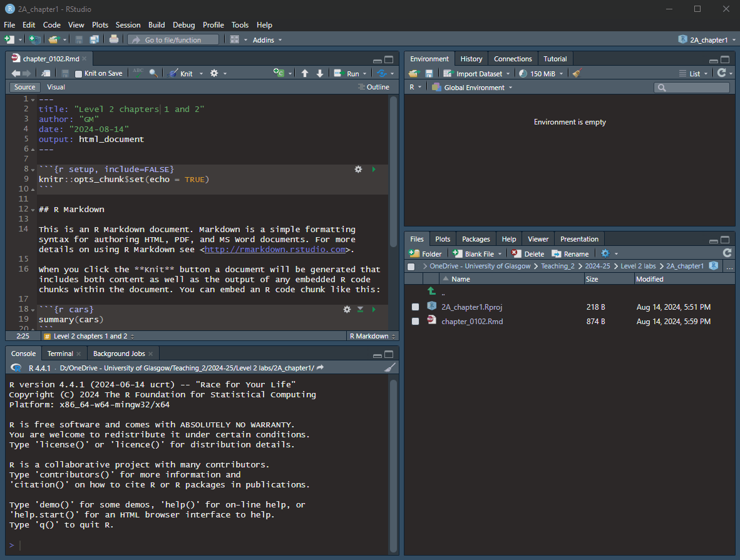The width and height of the screenshot is (740, 560).
Task: Run spell check with ABC icon
Action: (138, 73)
